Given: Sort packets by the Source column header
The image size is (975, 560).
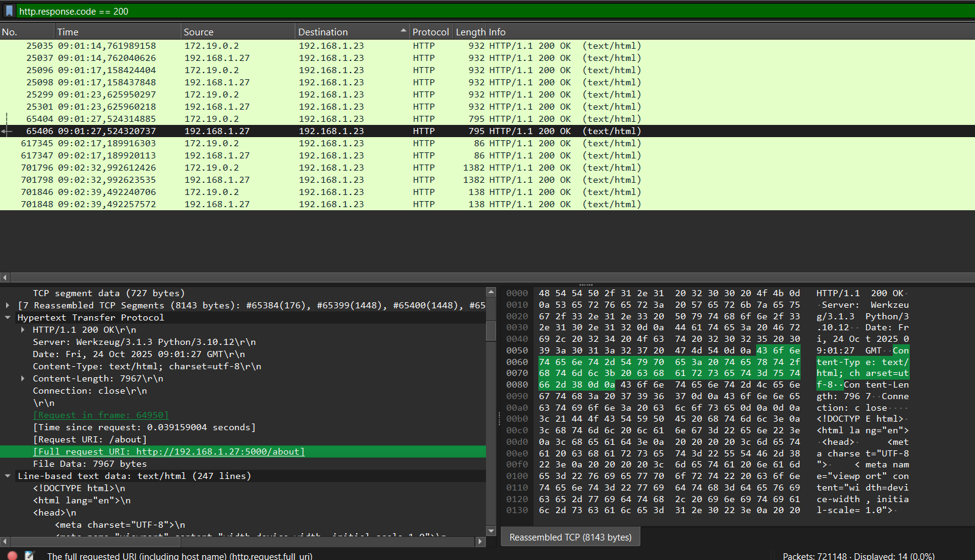Looking at the screenshot, I should pos(199,32).
